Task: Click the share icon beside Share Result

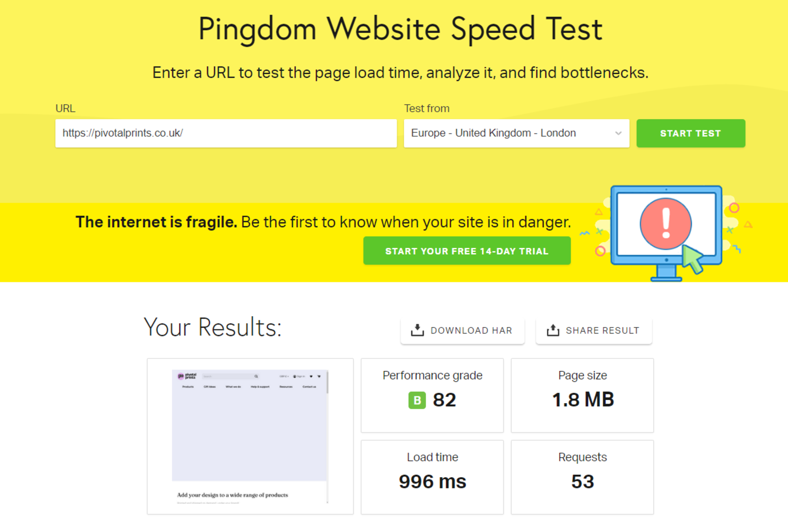Action: pyautogui.click(x=553, y=330)
